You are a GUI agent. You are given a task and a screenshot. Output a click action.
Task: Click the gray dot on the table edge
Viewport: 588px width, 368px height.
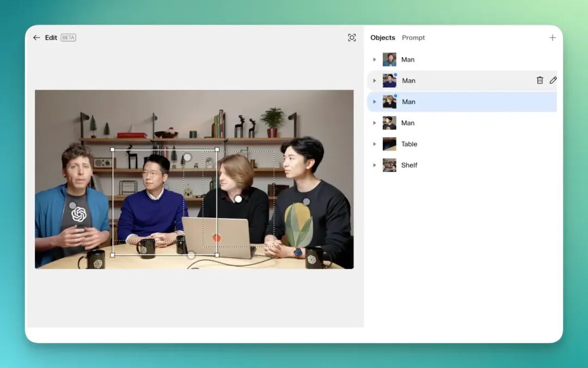[x=191, y=255]
